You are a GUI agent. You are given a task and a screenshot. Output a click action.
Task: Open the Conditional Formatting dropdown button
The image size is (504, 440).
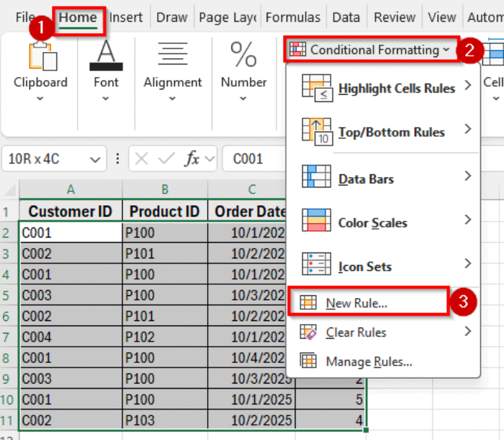(x=371, y=49)
